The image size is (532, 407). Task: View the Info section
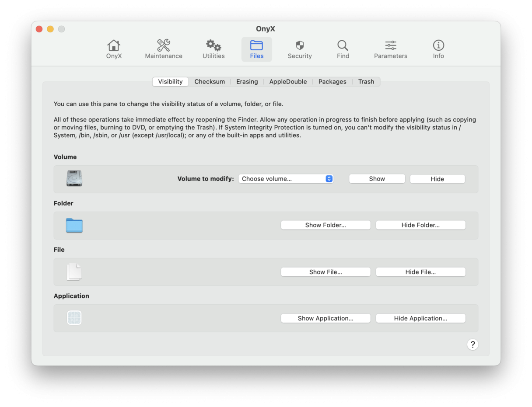(438, 48)
